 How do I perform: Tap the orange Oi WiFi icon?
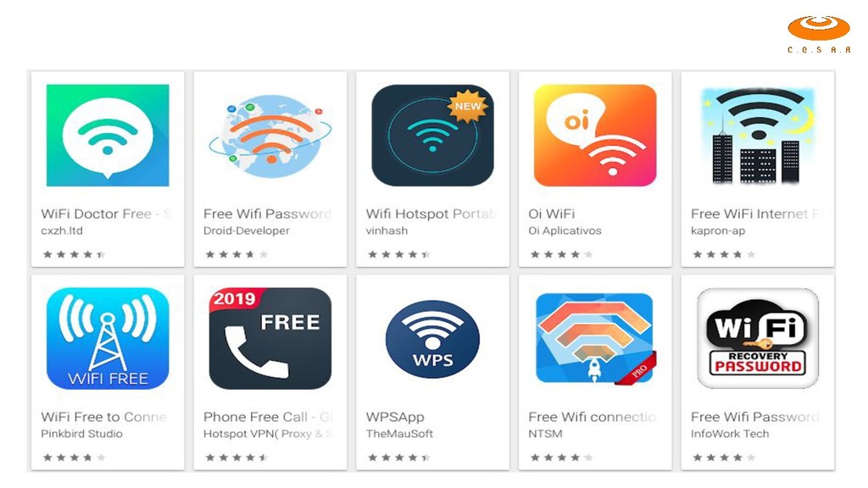pyautogui.click(x=595, y=136)
